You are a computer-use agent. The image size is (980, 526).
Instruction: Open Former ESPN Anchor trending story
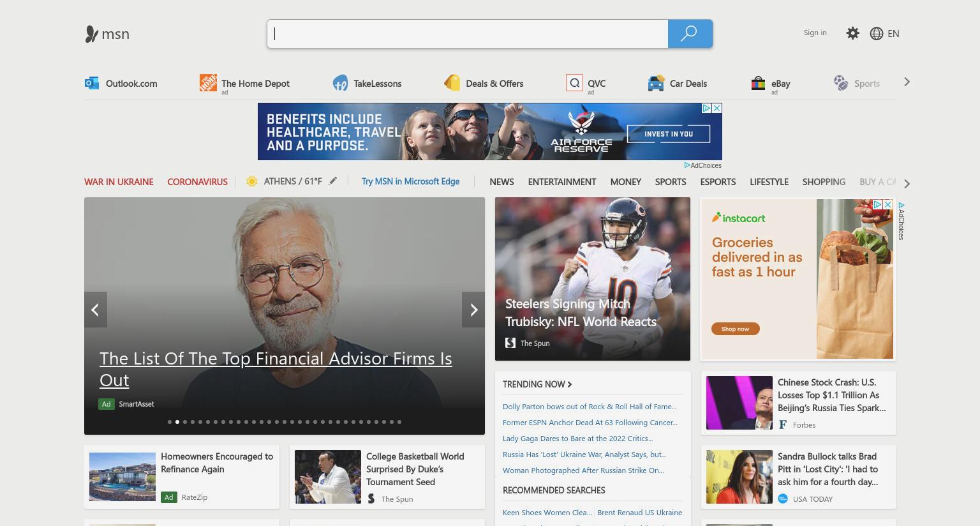590,423
